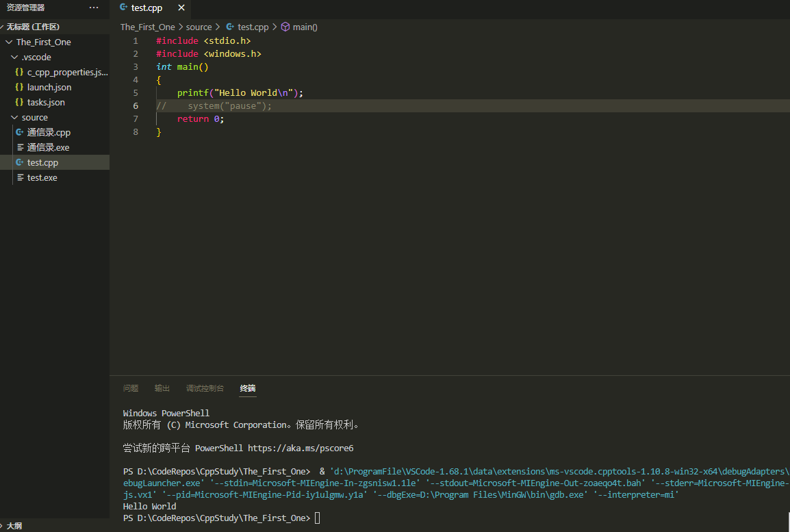The width and height of the screenshot is (790, 532).
Task: Click the JSON icon beside launch.json
Action: pyautogui.click(x=19, y=87)
